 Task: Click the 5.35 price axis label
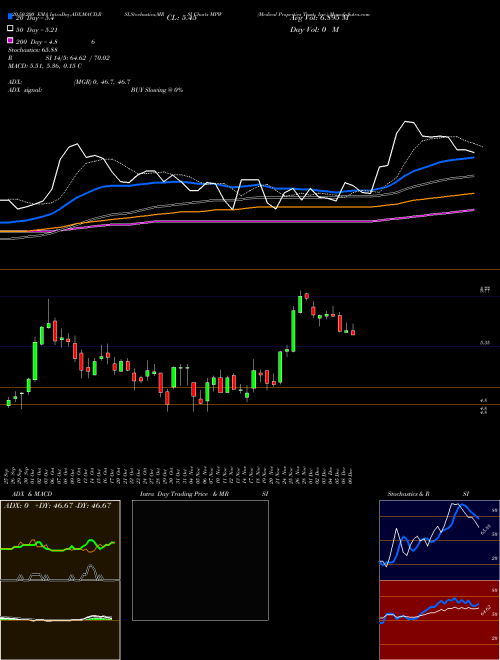485,343
